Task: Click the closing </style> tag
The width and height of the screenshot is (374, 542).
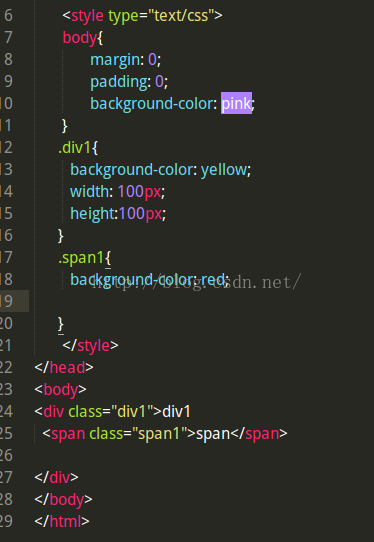Action: (90, 346)
